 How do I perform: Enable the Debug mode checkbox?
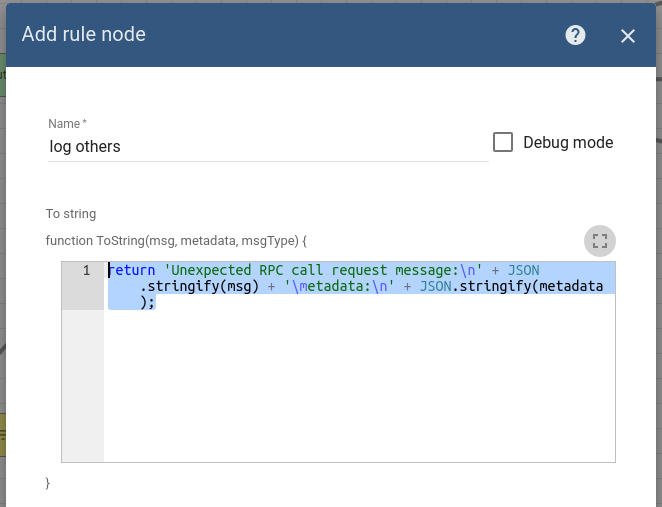coord(503,142)
